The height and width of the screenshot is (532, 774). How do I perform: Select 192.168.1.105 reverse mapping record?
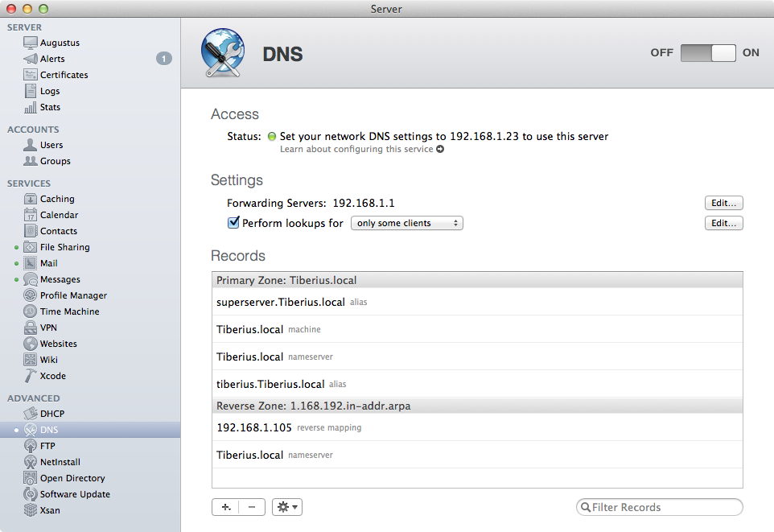tap(477, 427)
